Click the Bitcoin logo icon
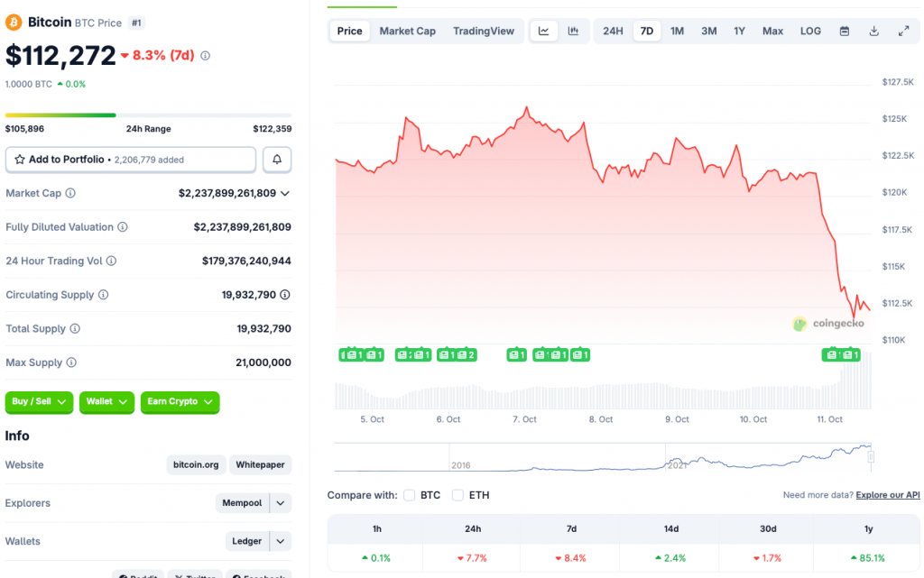This screenshot has height=578, width=924. pyautogui.click(x=13, y=22)
